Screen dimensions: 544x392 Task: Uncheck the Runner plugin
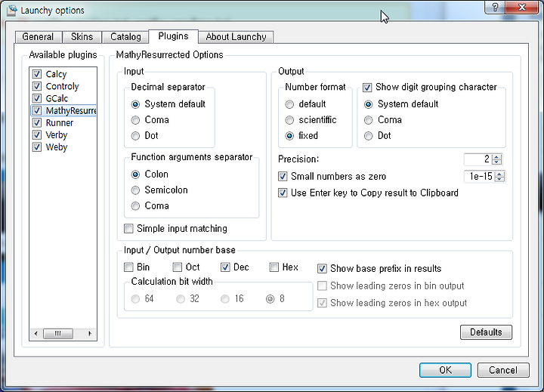coord(37,122)
